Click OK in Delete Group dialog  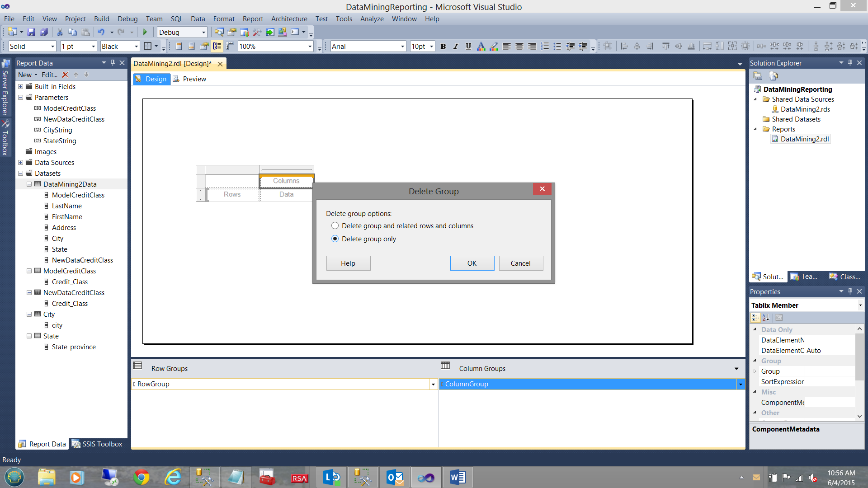tap(472, 263)
